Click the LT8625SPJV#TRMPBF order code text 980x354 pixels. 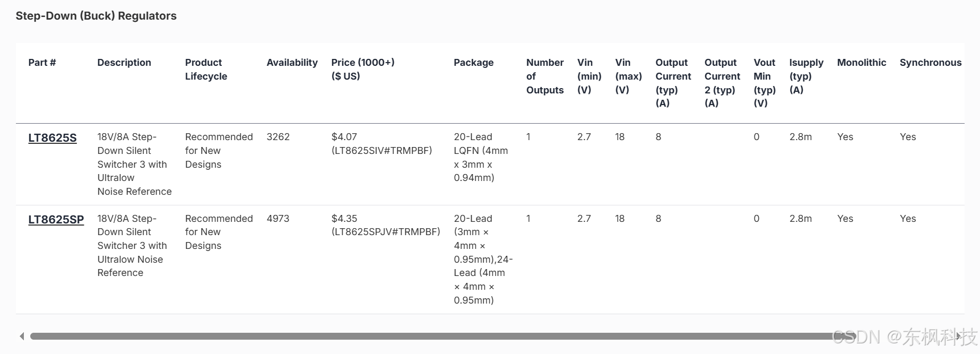pos(386,232)
